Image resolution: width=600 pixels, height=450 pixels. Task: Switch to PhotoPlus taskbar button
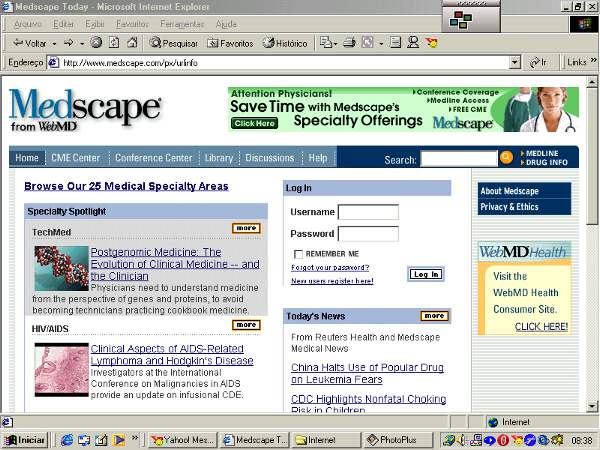point(398,440)
